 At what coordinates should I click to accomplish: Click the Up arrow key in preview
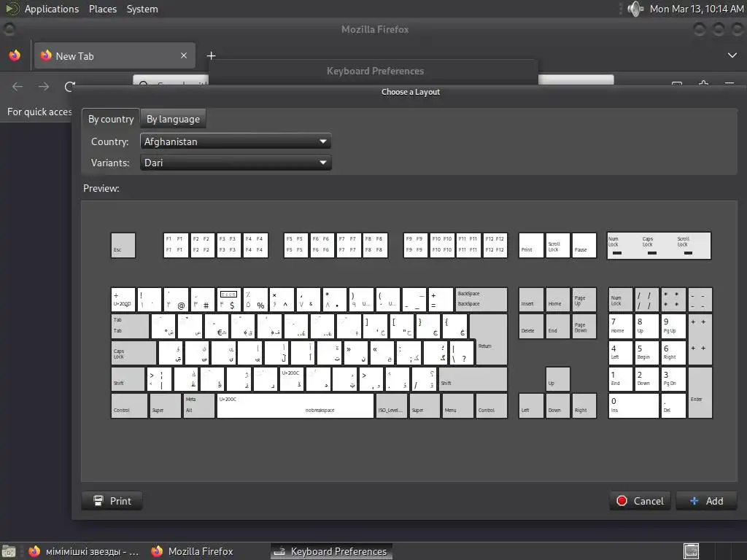pos(557,379)
